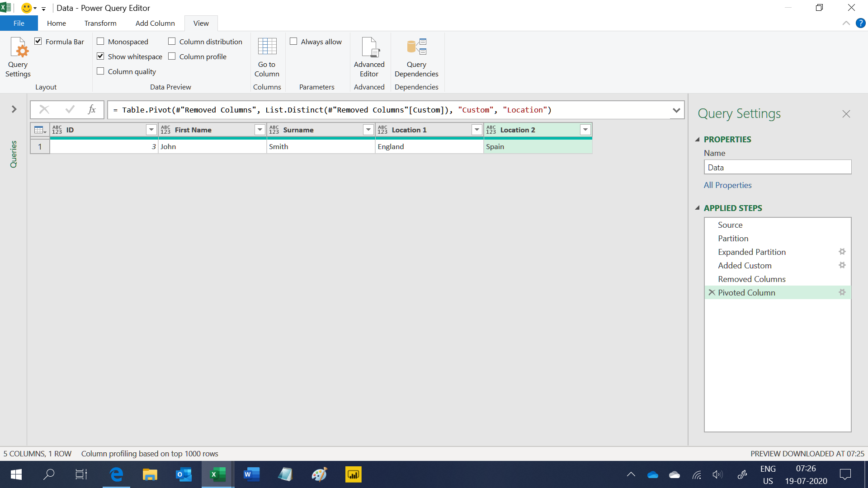868x488 pixels.
Task: Click Location 2 column data type icon
Action: point(491,130)
